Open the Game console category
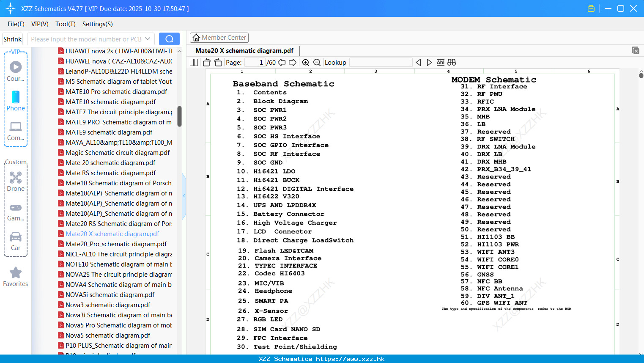 point(16,212)
